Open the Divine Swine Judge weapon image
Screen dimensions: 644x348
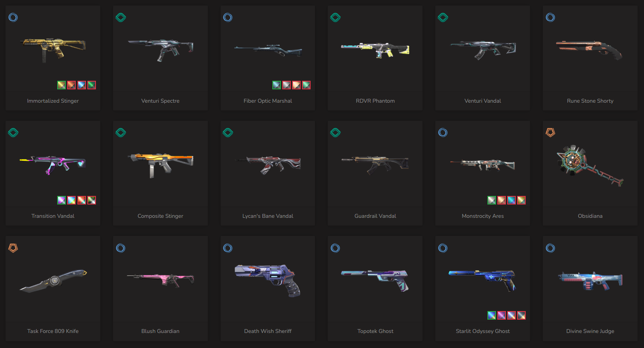click(590, 281)
